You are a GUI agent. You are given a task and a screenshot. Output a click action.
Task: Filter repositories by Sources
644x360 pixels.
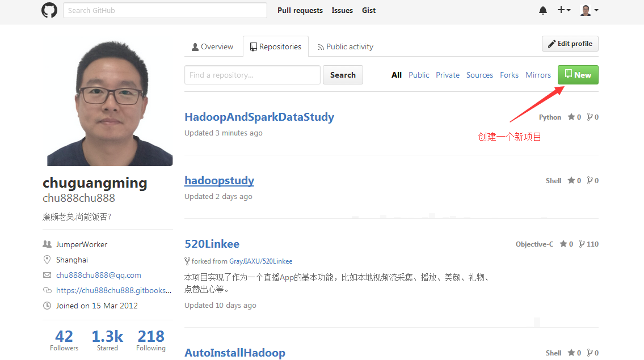(479, 75)
